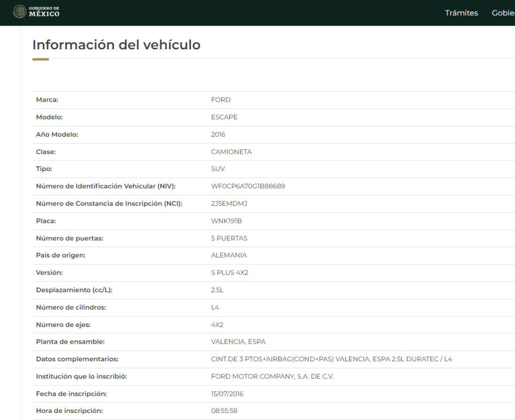Select the L4 cylinders value

215,307
